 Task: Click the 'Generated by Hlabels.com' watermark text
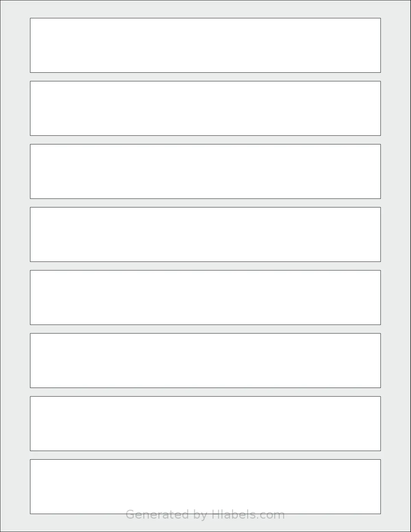click(x=205, y=515)
